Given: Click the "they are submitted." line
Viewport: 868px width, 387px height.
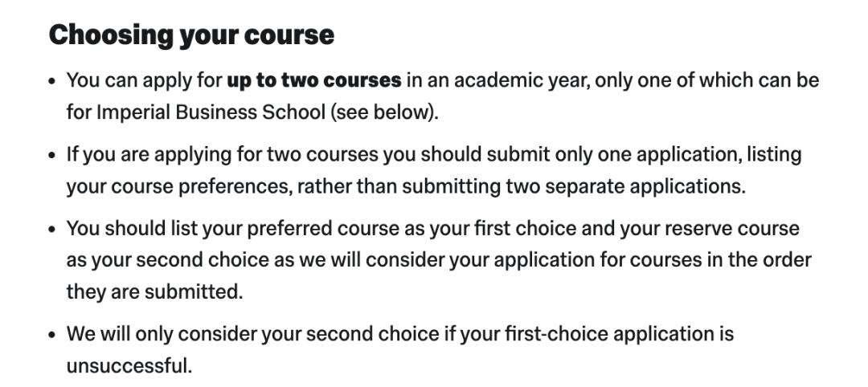Looking at the screenshot, I should 154,292.
